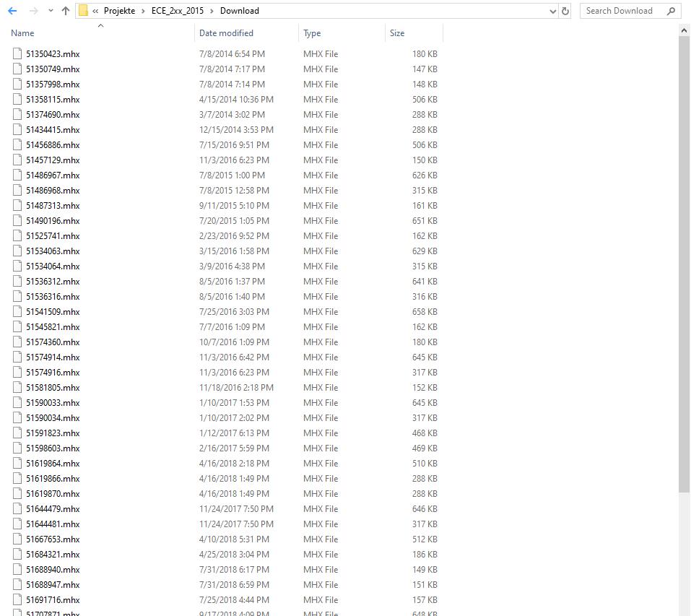The width and height of the screenshot is (691, 616).
Task: Select file icon of 51350749.mhx
Action: tap(17, 69)
